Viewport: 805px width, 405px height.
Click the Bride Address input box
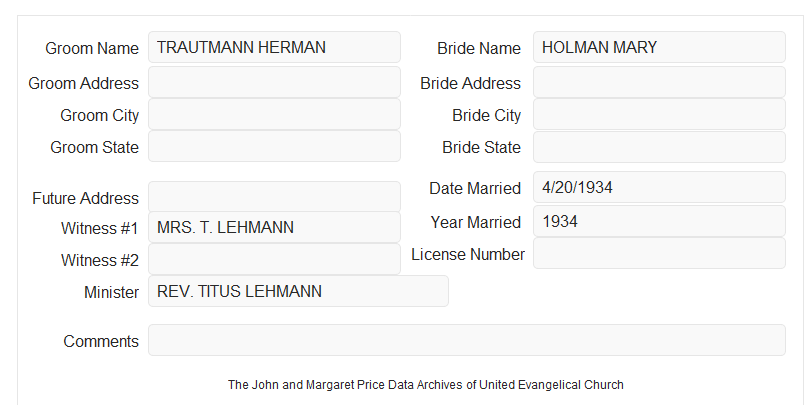pyautogui.click(x=659, y=82)
